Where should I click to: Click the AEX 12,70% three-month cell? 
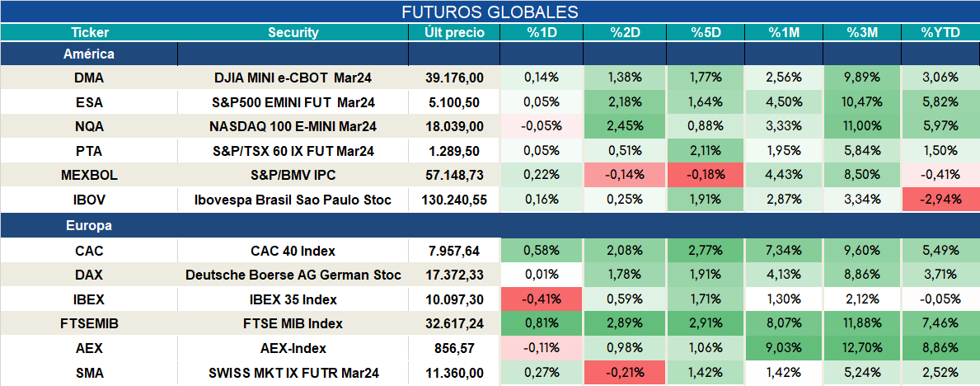pyautogui.click(x=862, y=348)
